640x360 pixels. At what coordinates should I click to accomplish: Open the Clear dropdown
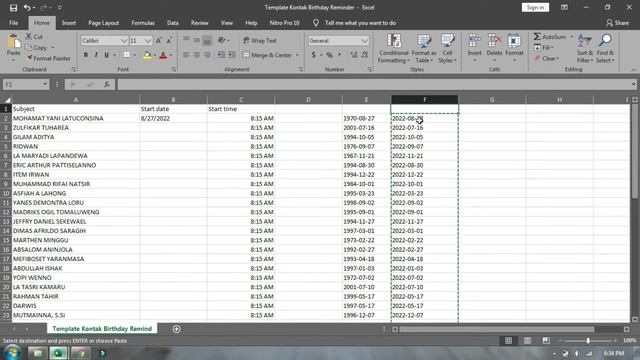tap(546, 58)
